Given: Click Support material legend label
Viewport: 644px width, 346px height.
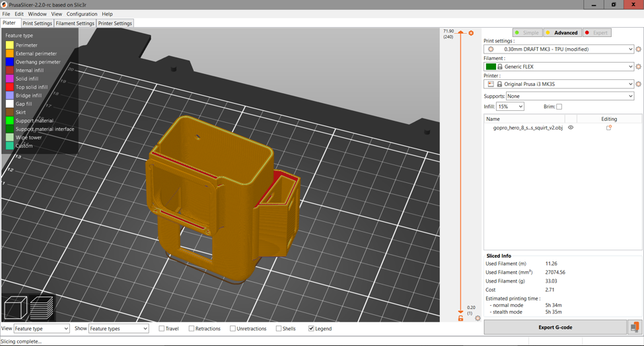Looking at the screenshot, I should [x=34, y=121].
